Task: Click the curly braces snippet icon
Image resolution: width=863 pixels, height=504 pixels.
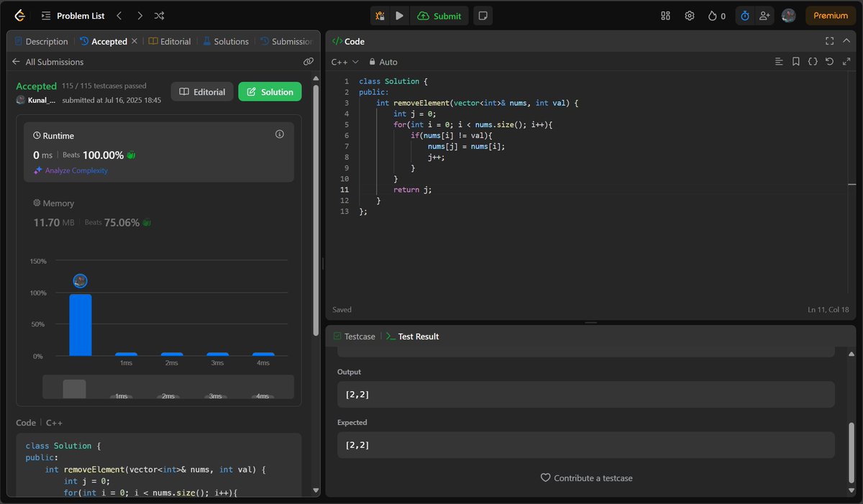Action: tap(813, 62)
